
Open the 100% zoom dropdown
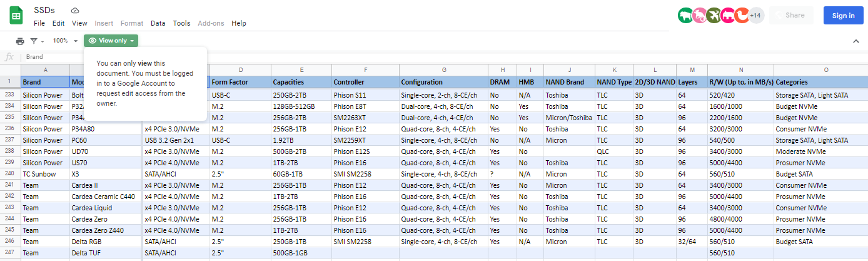(x=65, y=41)
